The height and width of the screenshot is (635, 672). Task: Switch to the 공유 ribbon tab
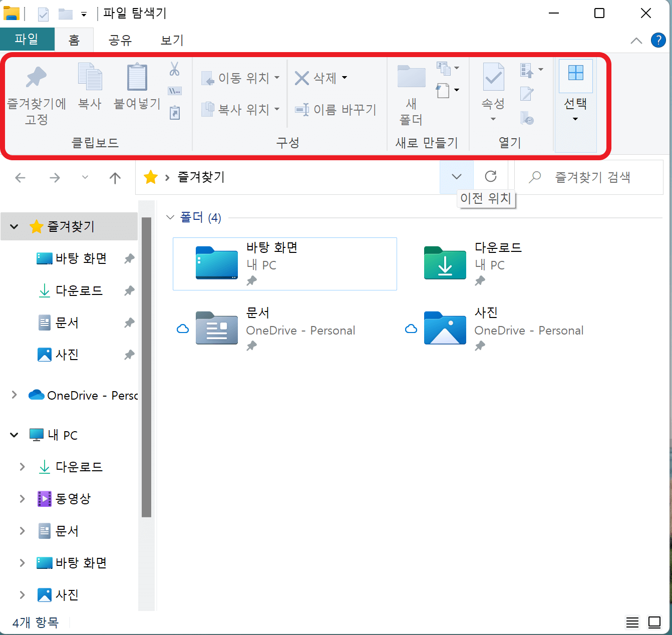coord(119,40)
